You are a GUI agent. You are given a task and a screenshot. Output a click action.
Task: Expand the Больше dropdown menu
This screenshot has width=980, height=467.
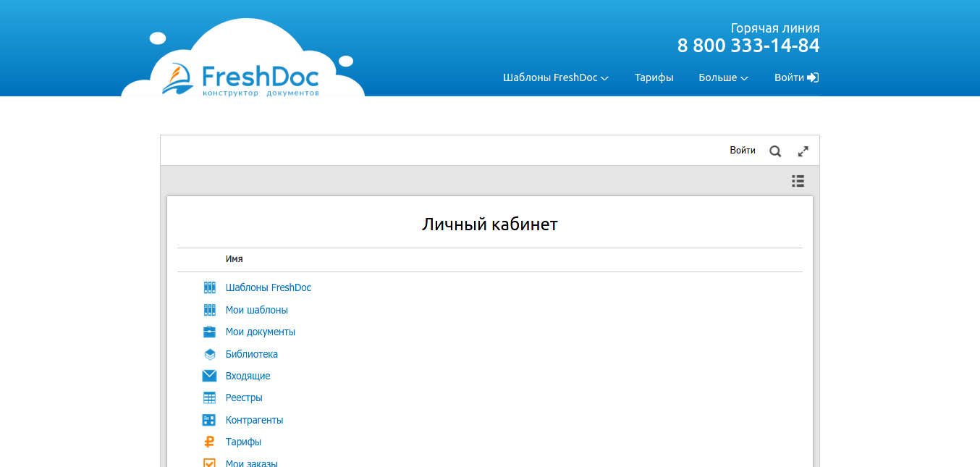point(722,77)
